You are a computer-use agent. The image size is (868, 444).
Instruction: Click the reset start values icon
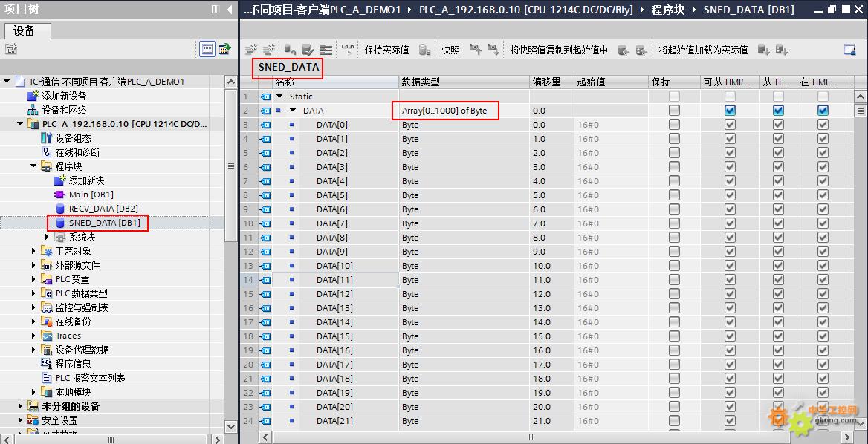click(290, 50)
